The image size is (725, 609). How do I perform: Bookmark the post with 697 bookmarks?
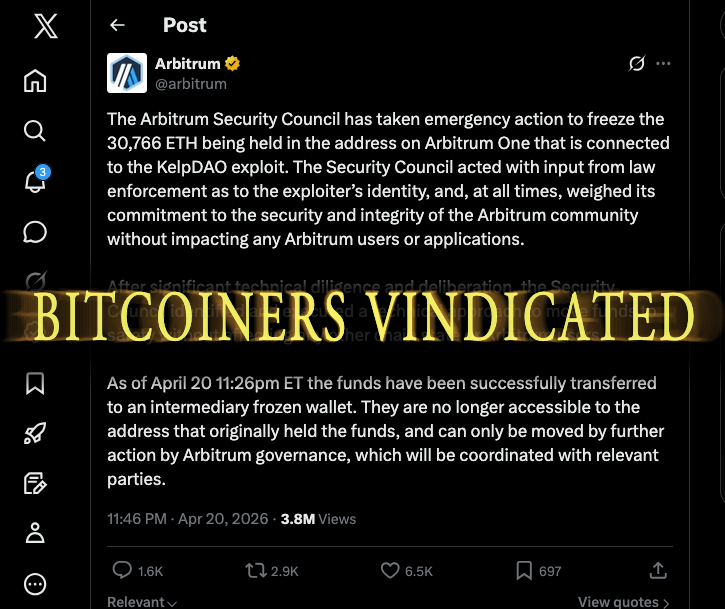click(x=524, y=570)
